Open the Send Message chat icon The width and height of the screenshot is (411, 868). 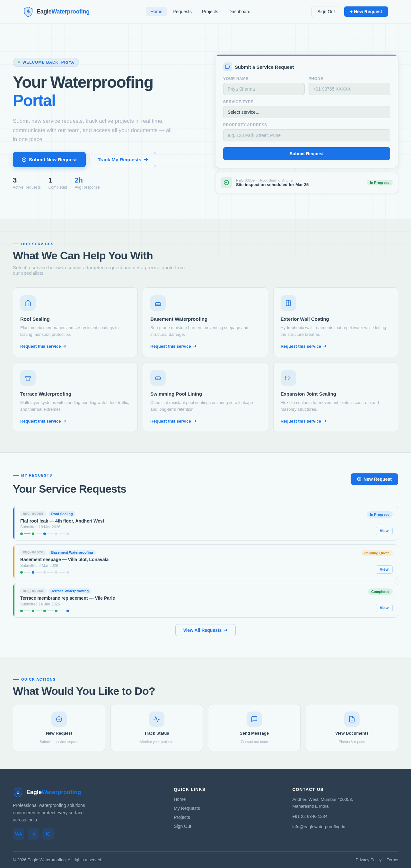254,719
